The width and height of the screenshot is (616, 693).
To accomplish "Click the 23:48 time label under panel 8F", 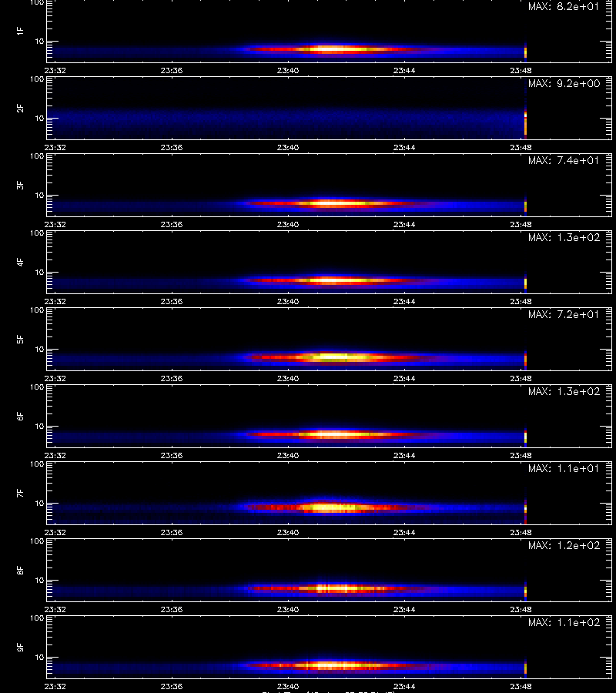I will tap(521, 610).
